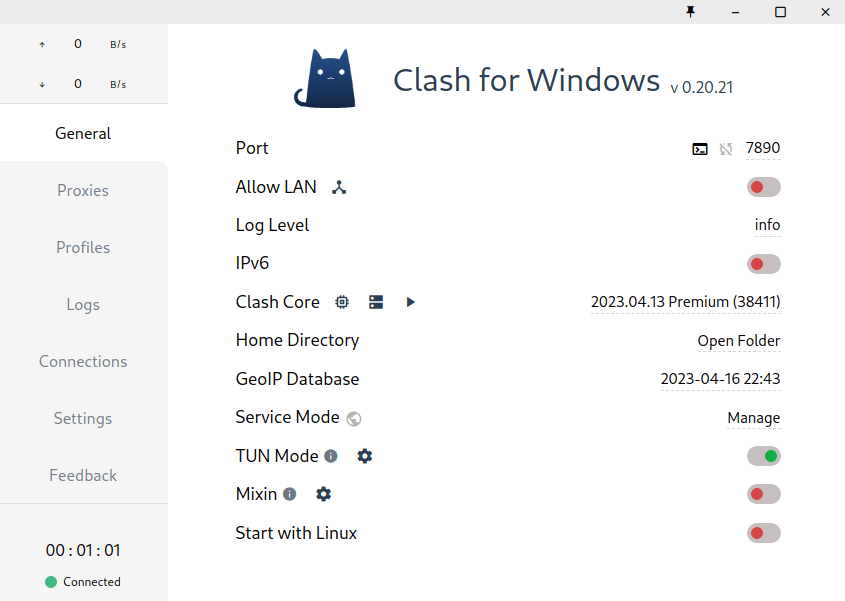Screen dimensions: 845x601
Task: Click the terminal icon beside Port
Action: point(699,148)
